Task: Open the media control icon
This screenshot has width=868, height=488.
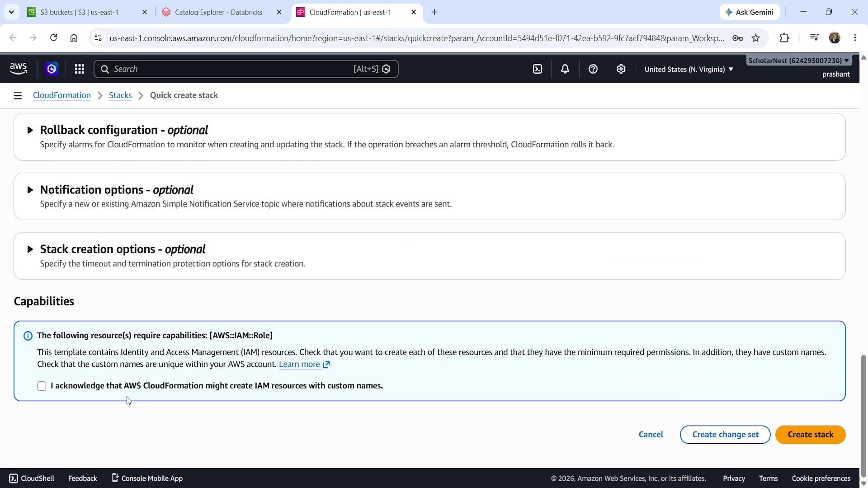Action: click(x=814, y=38)
